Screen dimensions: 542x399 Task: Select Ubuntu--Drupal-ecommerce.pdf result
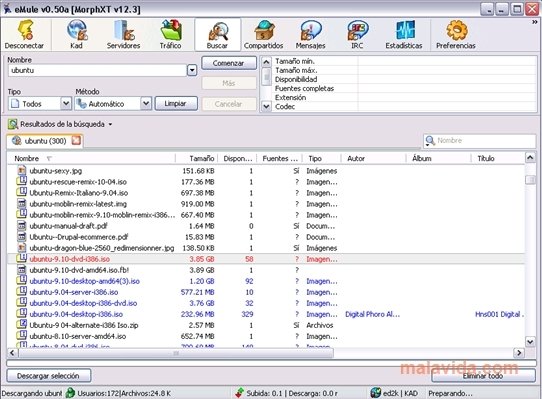click(x=79, y=237)
